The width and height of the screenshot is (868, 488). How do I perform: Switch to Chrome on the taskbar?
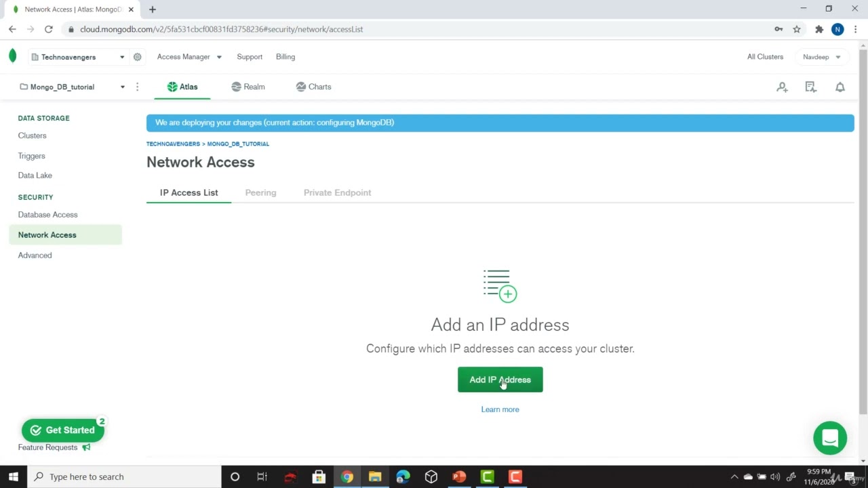[x=347, y=476]
